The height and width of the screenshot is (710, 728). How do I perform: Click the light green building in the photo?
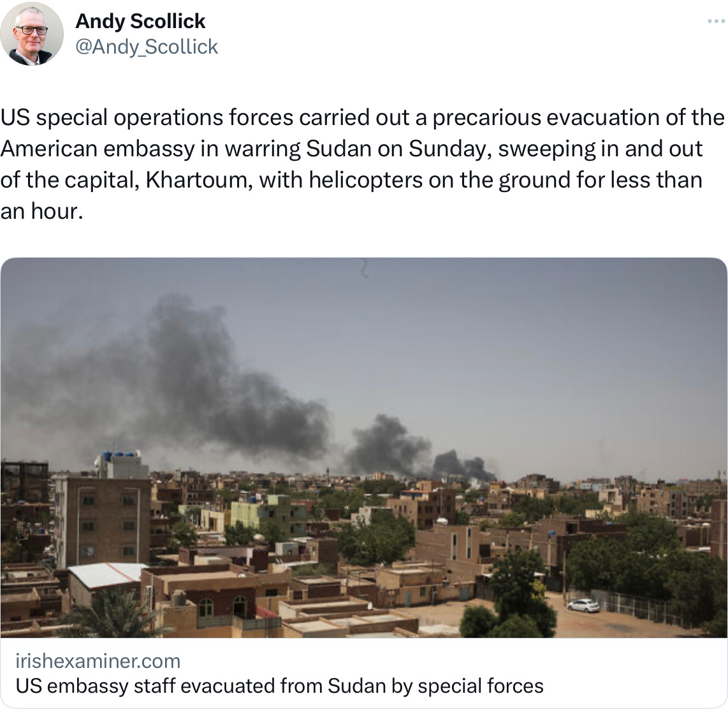260,514
